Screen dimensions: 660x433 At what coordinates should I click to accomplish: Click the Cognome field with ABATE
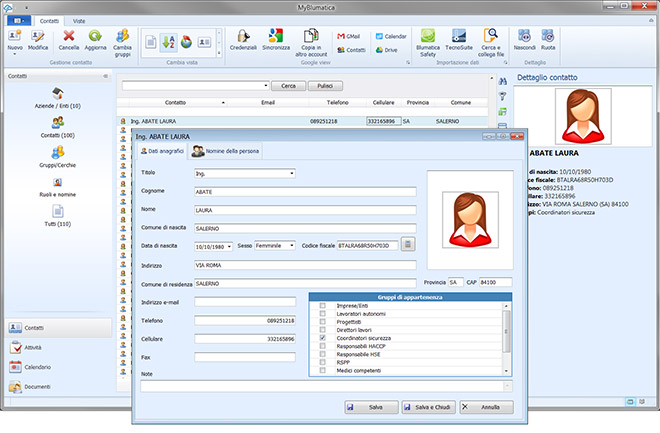(305, 192)
